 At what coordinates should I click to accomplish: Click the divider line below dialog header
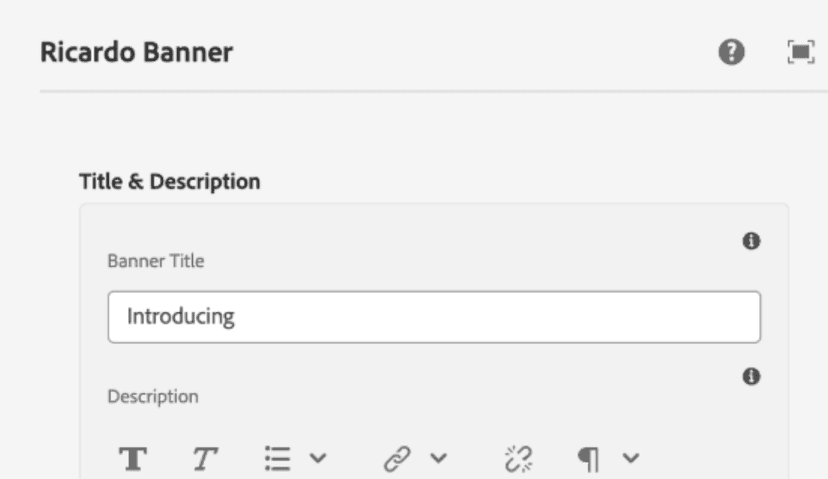(400, 92)
